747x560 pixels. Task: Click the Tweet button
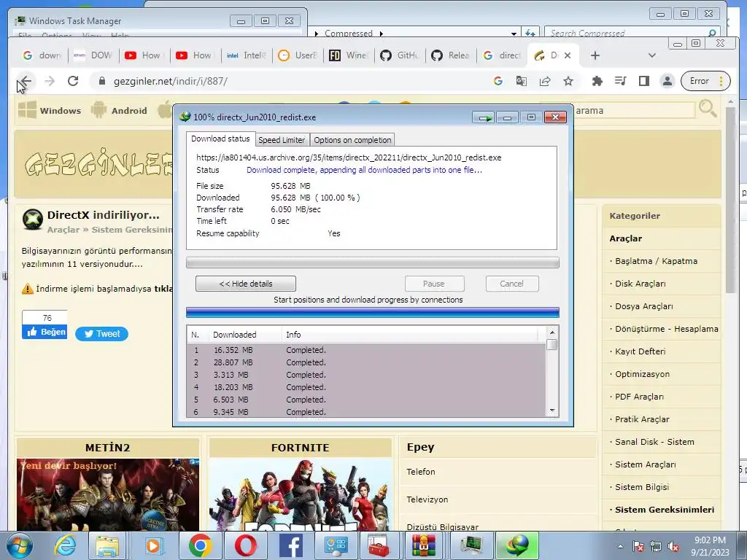101,334
